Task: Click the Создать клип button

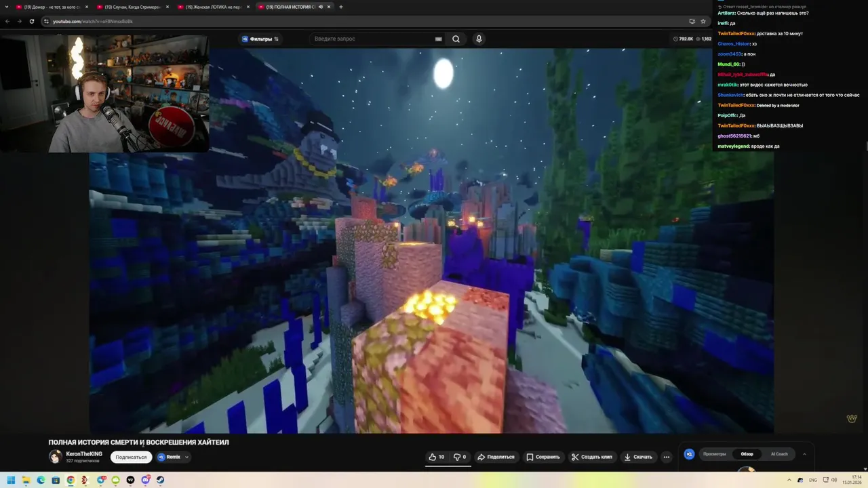Action: [x=592, y=457]
